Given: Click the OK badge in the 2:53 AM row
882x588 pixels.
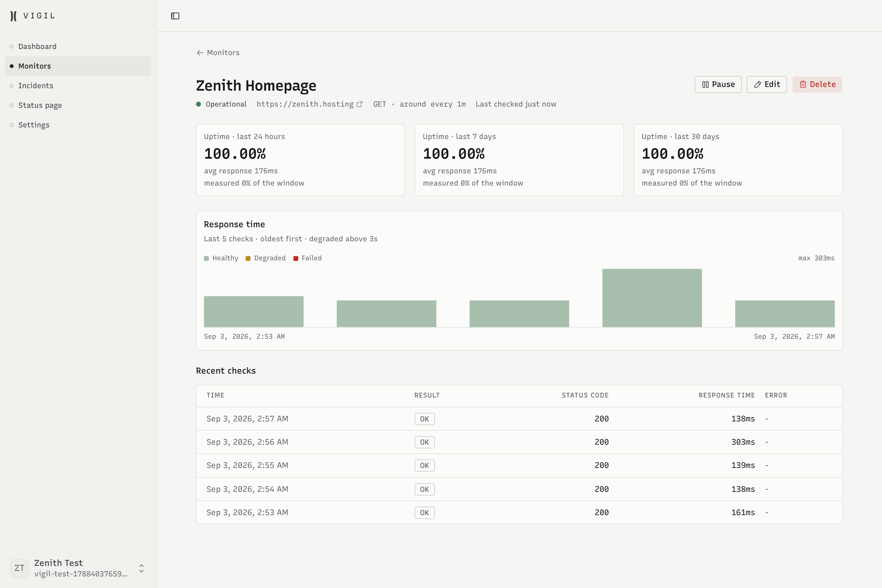Looking at the screenshot, I should pyautogui.click(x=424, y=513).
